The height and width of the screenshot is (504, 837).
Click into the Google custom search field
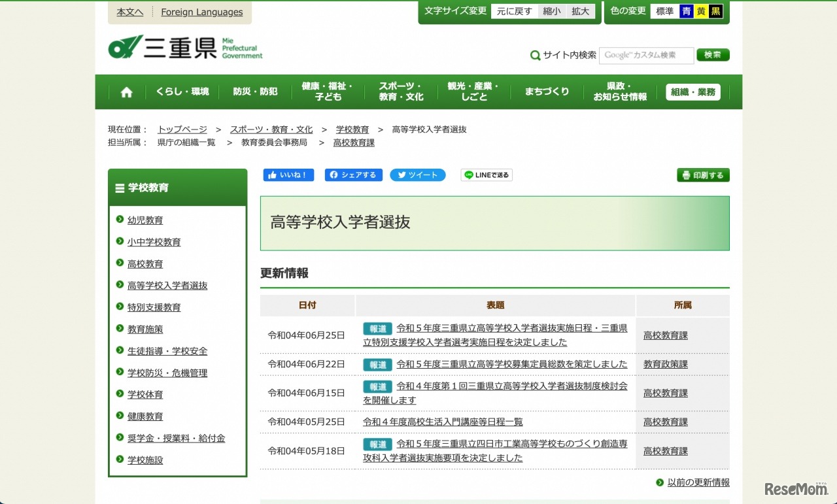[645, 56]
